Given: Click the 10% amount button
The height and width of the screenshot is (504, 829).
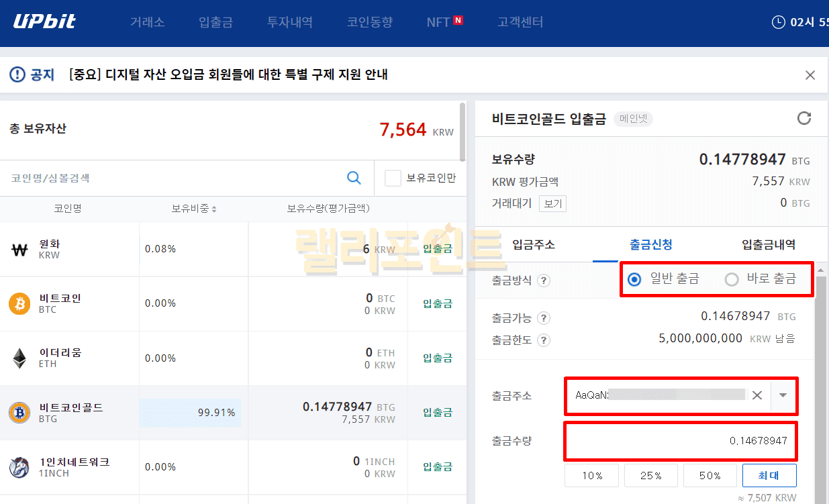Looking at the screenshot, I should 592,476.
